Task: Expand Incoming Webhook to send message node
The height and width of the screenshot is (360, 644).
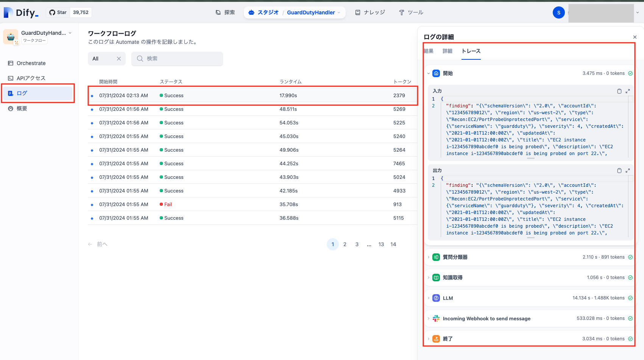Action: tap(429, 318)
